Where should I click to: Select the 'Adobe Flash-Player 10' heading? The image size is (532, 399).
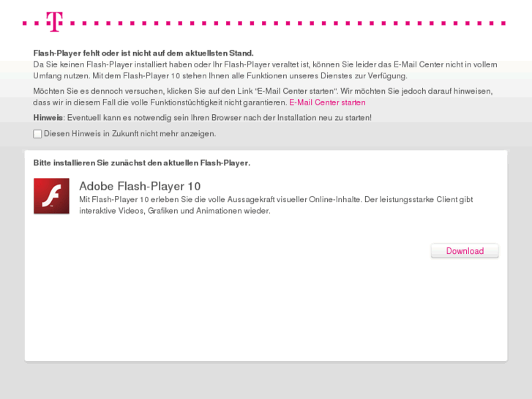140,186
